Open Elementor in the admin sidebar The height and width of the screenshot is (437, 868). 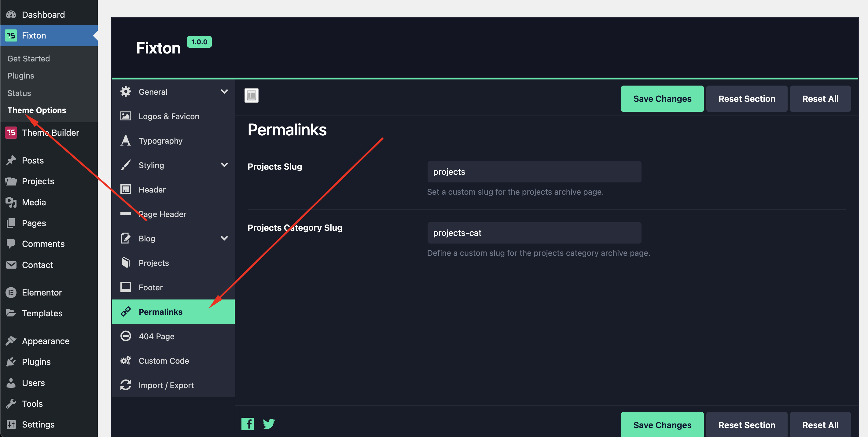(x=42, y=292)
